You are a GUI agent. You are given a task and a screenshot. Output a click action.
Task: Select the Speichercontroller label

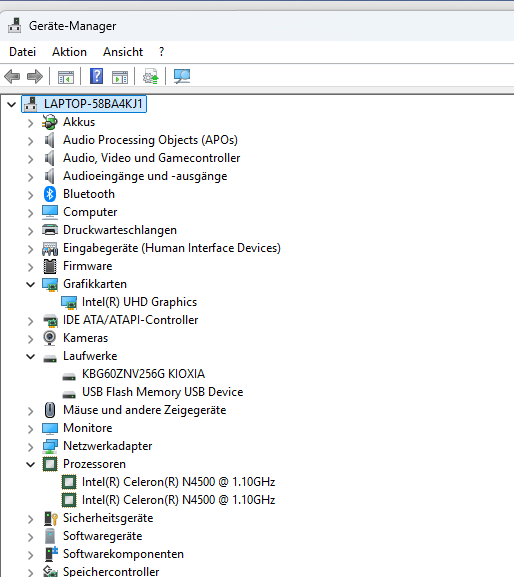coord(111,571)
